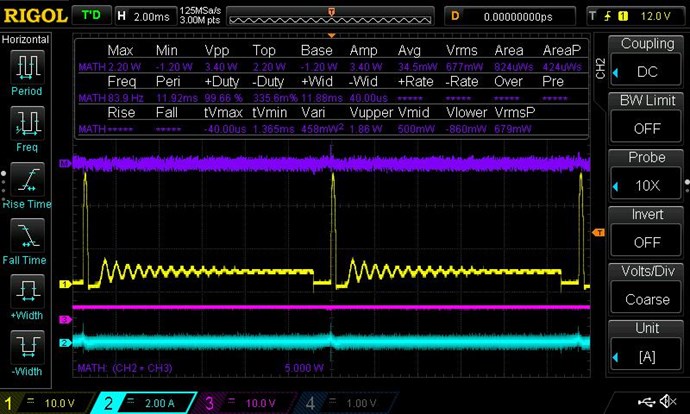This screenshot has height=414, width=690.
Task: Click the 5.000 W math scale label
Action: click(304, 368)
